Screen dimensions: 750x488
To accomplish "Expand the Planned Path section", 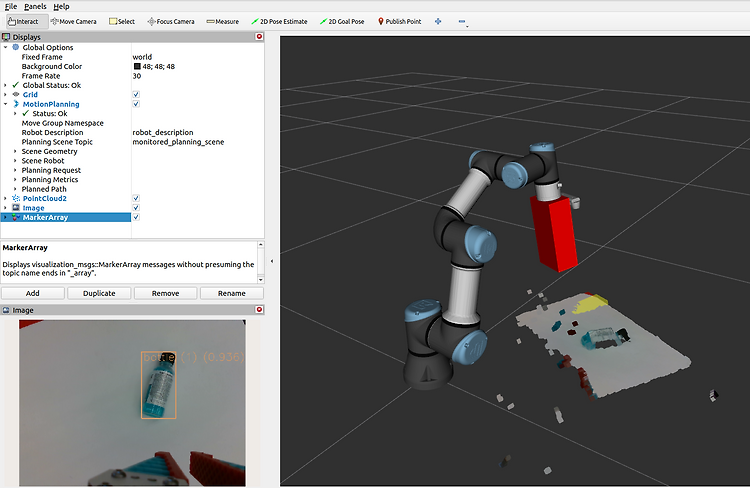I will point(15,189).
